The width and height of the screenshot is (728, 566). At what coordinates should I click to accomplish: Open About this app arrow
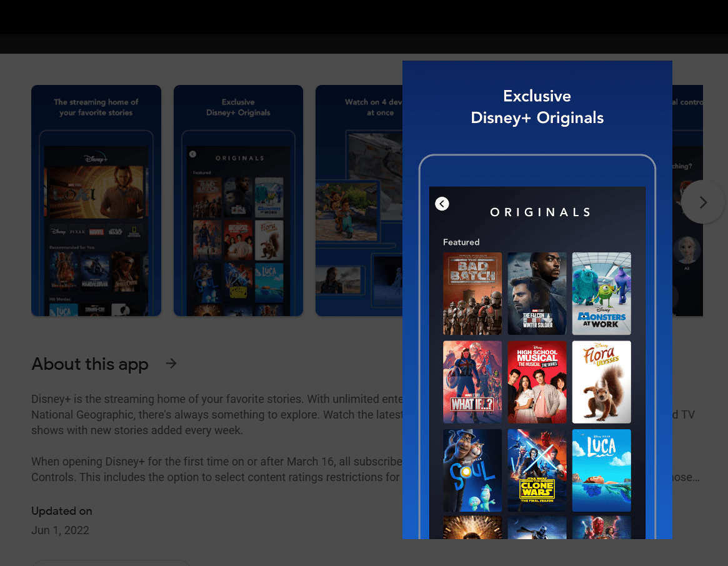(x=171, y=364)
